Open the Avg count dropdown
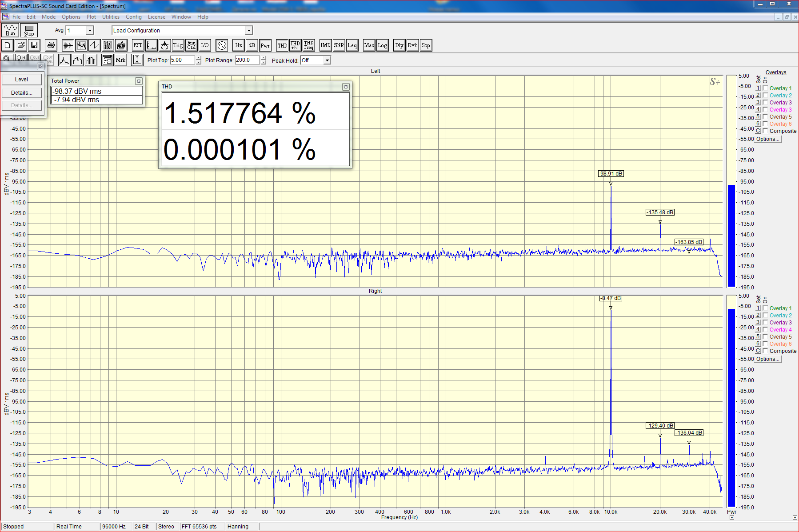This screenshot has height=532, width=799. pos(90,31)
